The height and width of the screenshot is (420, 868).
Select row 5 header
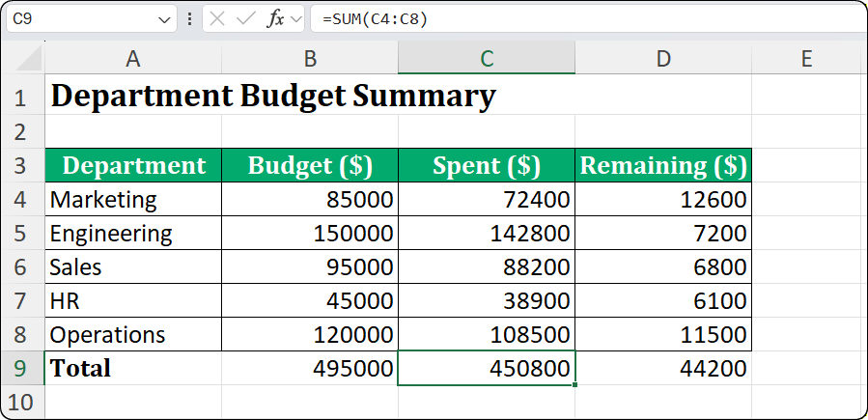tap(22, 233)
